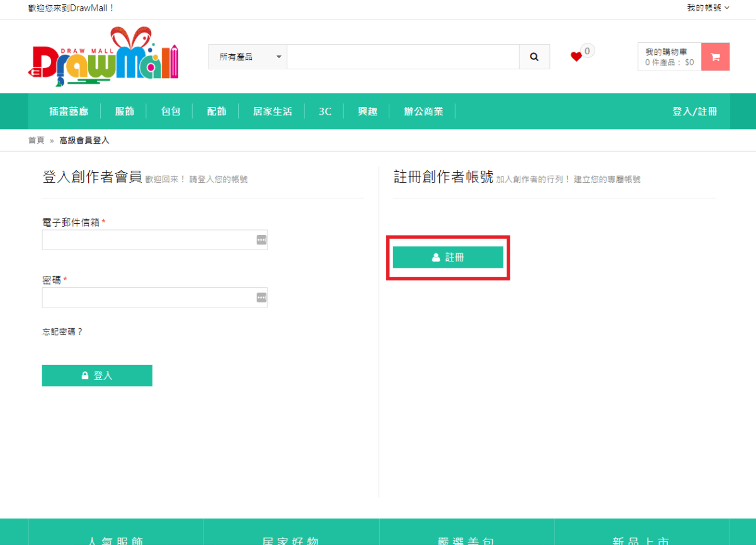
Task: Open the 服飾 category menu
Action: 125,111
